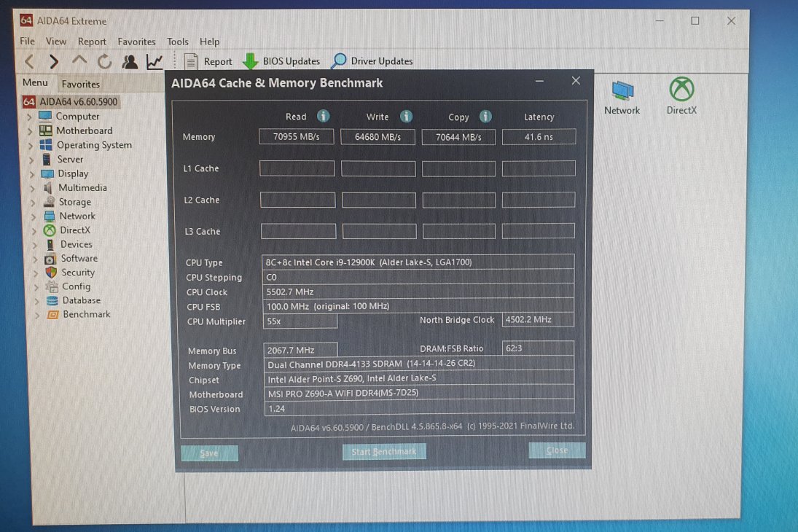The width and height of the screenshot is (798, 532).
Task: Click the Save button in the benchmark dialog
Action: [209, 453]
